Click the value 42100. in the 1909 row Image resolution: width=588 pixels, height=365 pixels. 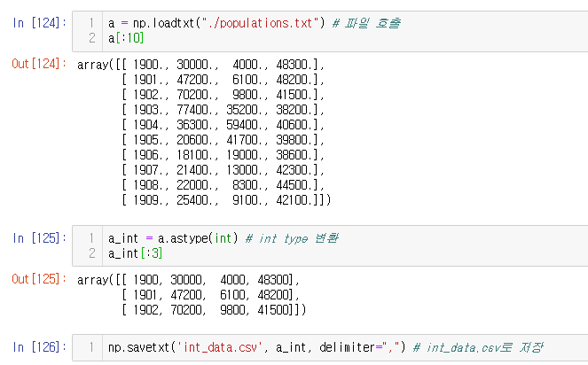point(294,199)
